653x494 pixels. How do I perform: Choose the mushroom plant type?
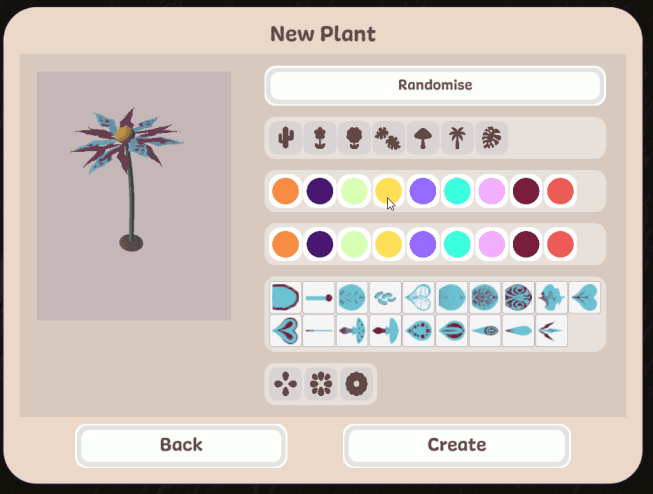tap(423, 138)
